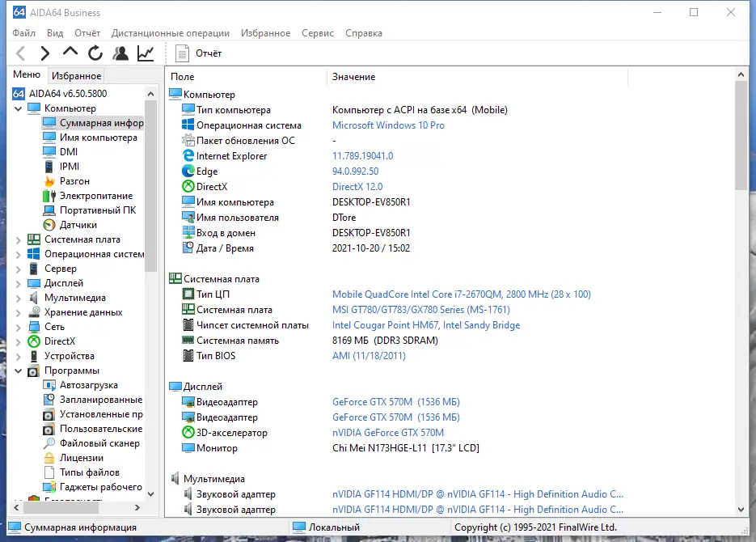This screenshot has width=756, height=542.
Task: Select the Файловый сканер magnifier icon
Action: coord(50,442)
